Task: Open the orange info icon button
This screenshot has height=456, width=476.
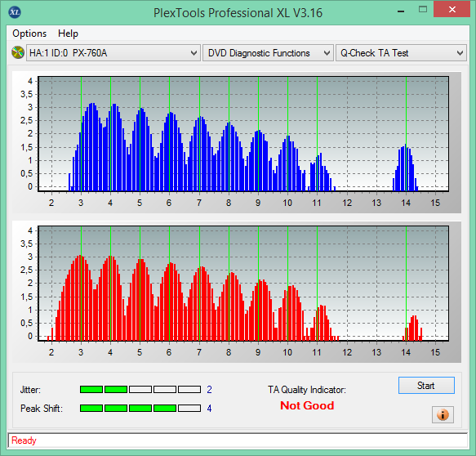Action: pos(443,414)
